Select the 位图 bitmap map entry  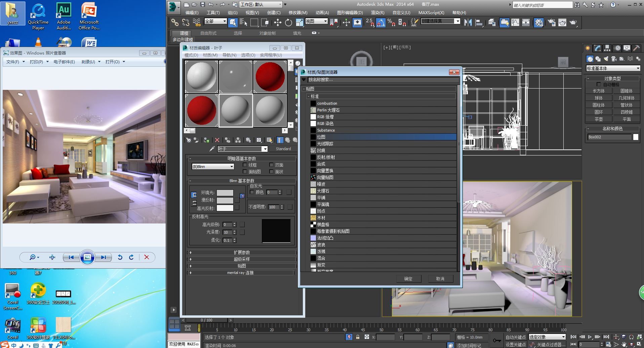click(x=321, y=137)
